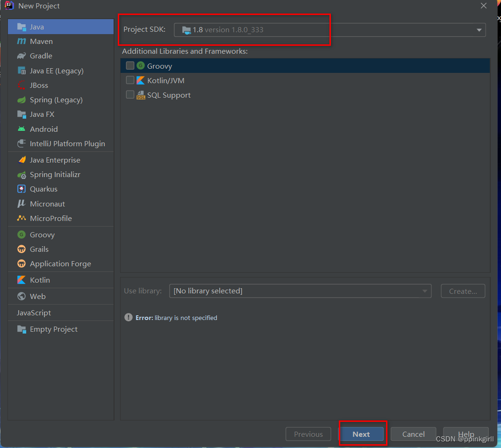Click the Quarkus icon
This screenshot has height=448, width=501.
pos(21,189)
